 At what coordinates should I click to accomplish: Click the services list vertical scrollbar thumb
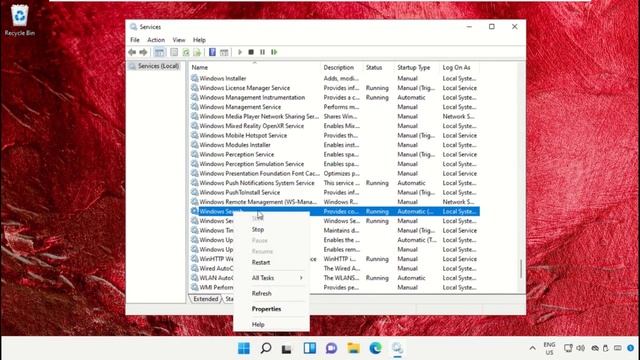click(x=521, y=269)
